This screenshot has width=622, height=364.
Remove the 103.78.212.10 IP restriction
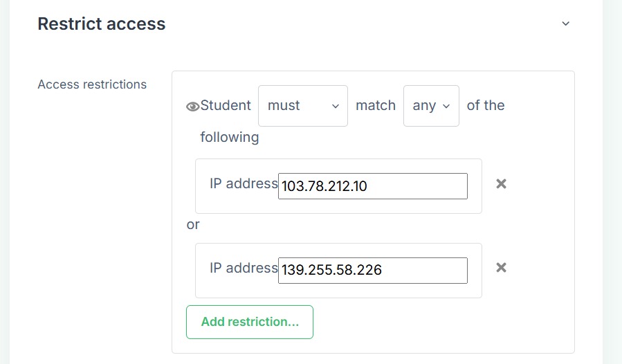pos(502,184)
